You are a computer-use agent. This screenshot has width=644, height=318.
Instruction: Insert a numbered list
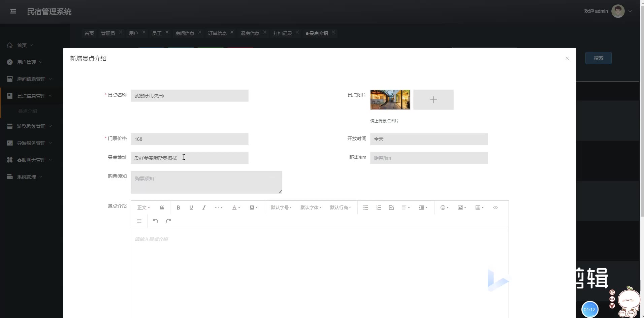click(379, 208)
